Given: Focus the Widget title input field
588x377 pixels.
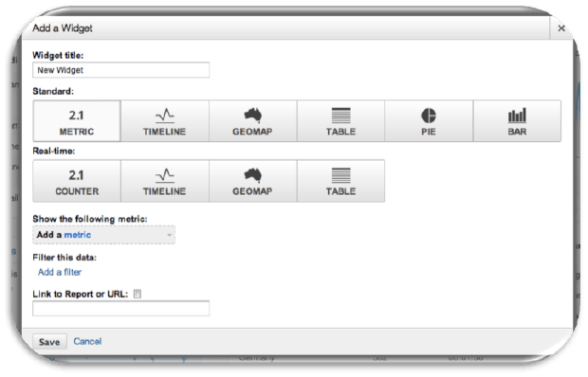Looking at the screenshot, I should click(120, 70).
